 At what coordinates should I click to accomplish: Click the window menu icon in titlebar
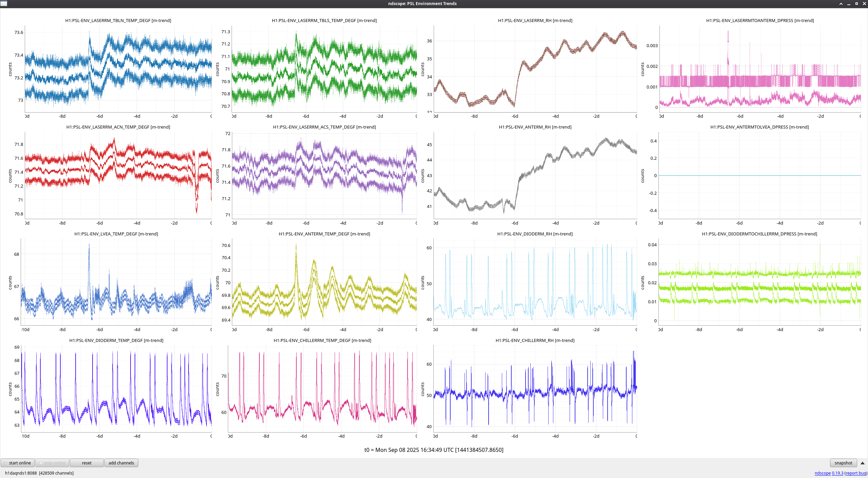[x=4, y=3]
